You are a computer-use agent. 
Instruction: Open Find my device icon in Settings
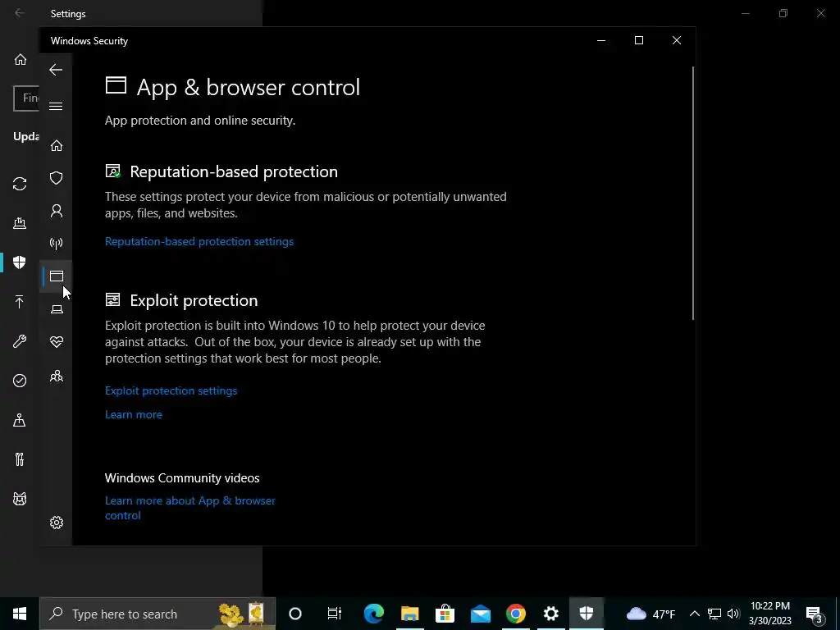coord(20,420)
